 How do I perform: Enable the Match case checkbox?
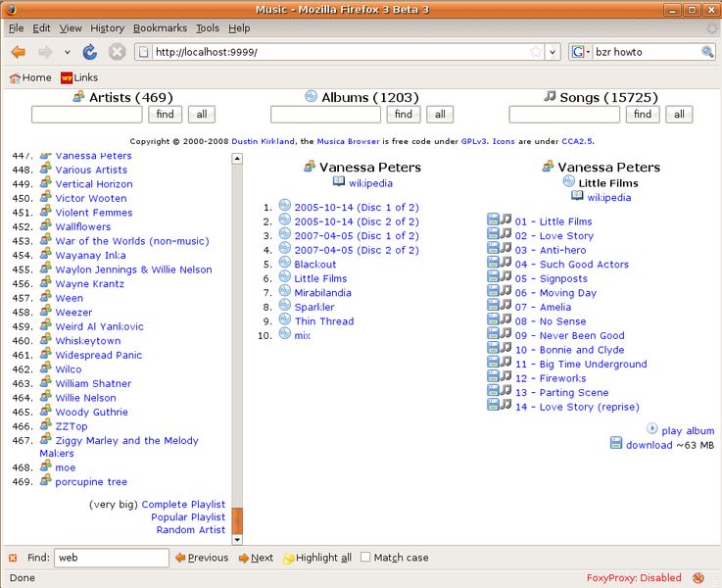point(365,558)
